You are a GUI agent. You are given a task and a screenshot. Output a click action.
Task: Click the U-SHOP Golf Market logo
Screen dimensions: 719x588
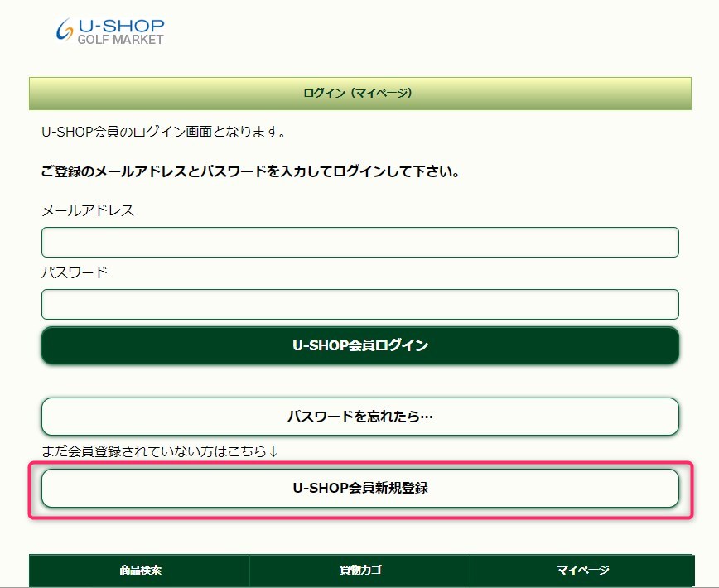click(x=110, y=31)
